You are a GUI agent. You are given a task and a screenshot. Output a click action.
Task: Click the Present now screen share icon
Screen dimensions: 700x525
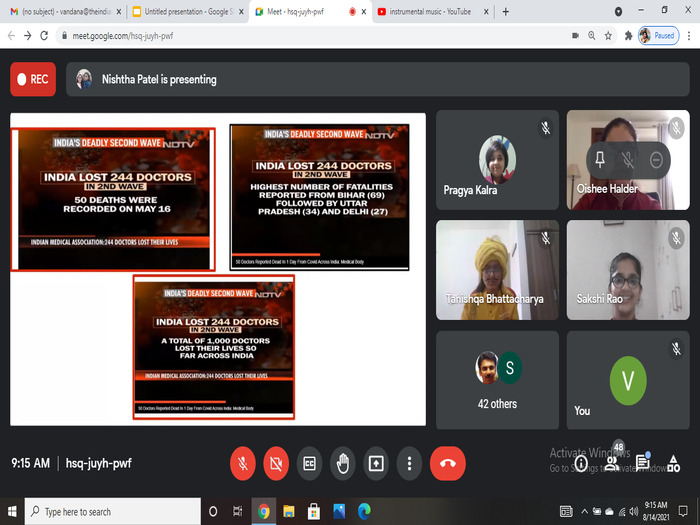376,463
